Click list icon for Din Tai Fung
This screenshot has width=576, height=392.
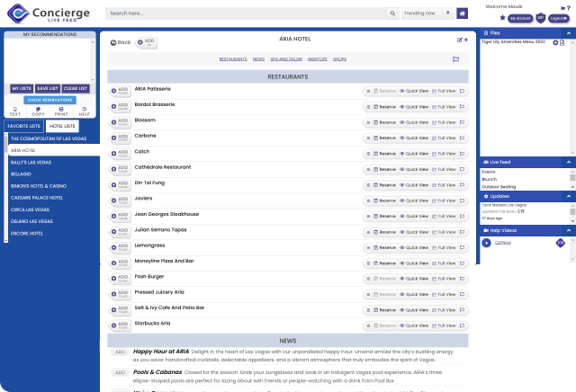tap(368, 185)
